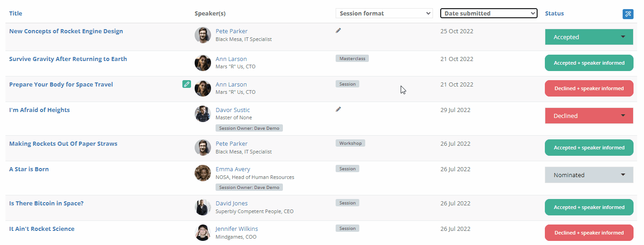
Task: Click the Status column header
Action: (x=554, y=14)
